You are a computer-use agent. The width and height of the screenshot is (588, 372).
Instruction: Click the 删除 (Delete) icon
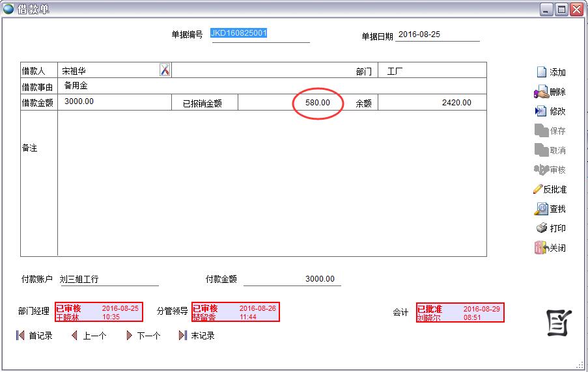(541, 92)
